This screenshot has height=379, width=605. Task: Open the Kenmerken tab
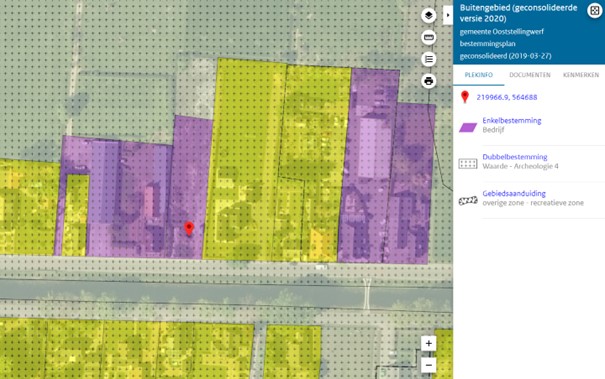(581, 75)
